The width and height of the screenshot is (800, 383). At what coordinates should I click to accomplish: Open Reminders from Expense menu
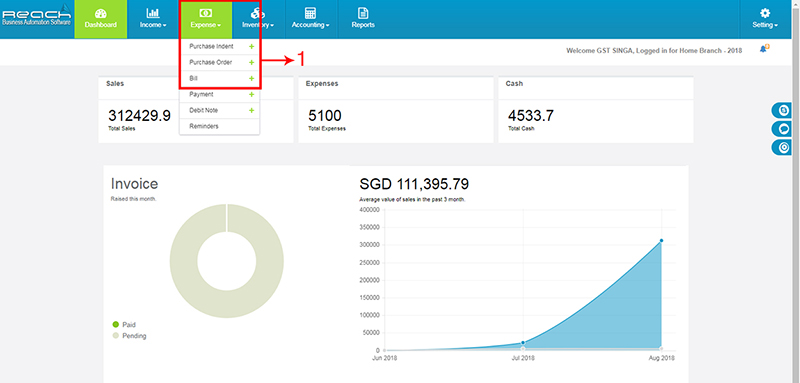click(204, 126)
